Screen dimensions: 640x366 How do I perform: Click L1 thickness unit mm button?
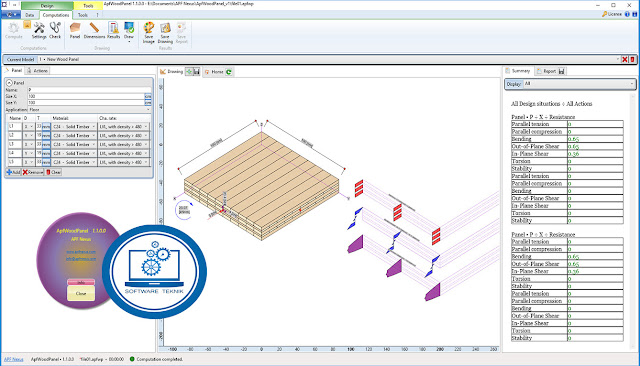tap(46, 127)
